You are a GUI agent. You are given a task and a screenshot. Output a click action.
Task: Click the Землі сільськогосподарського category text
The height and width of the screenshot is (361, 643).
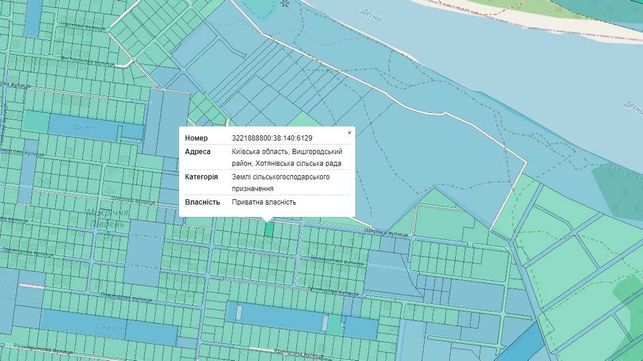[280, 177]
